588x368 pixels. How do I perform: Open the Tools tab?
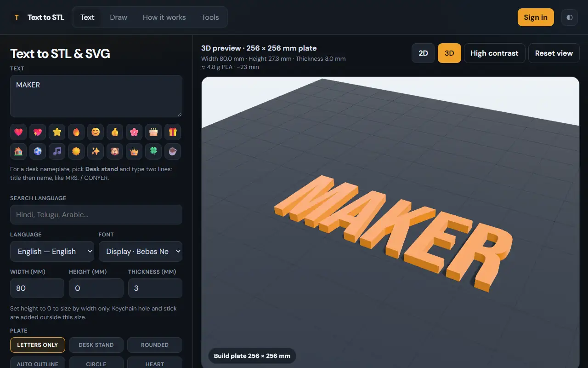210,17
